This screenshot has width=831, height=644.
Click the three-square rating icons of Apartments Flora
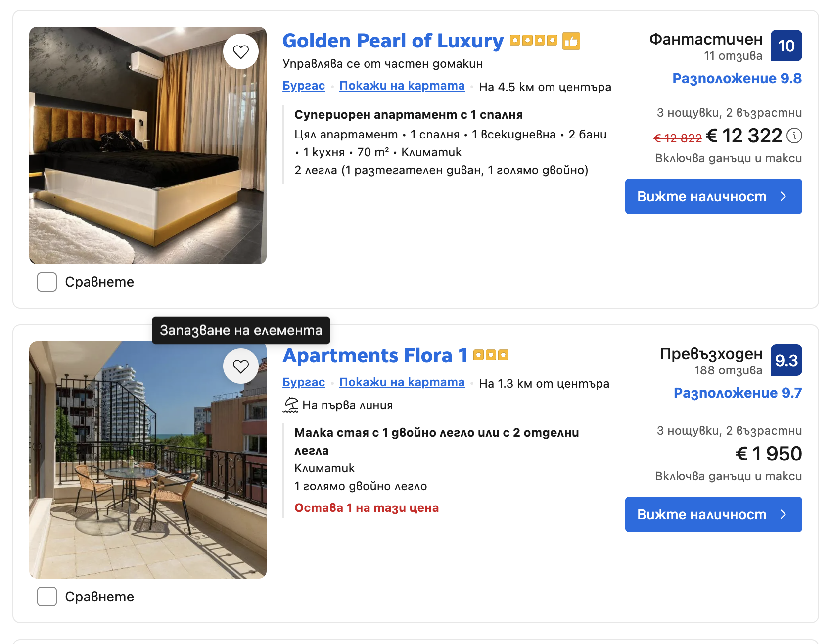click(x=491, y=355)
